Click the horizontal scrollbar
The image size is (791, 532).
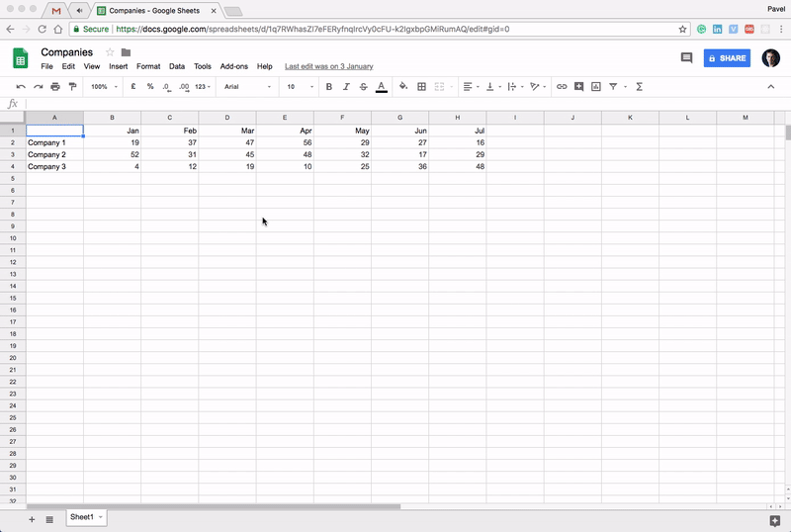[x=214, y=506]
